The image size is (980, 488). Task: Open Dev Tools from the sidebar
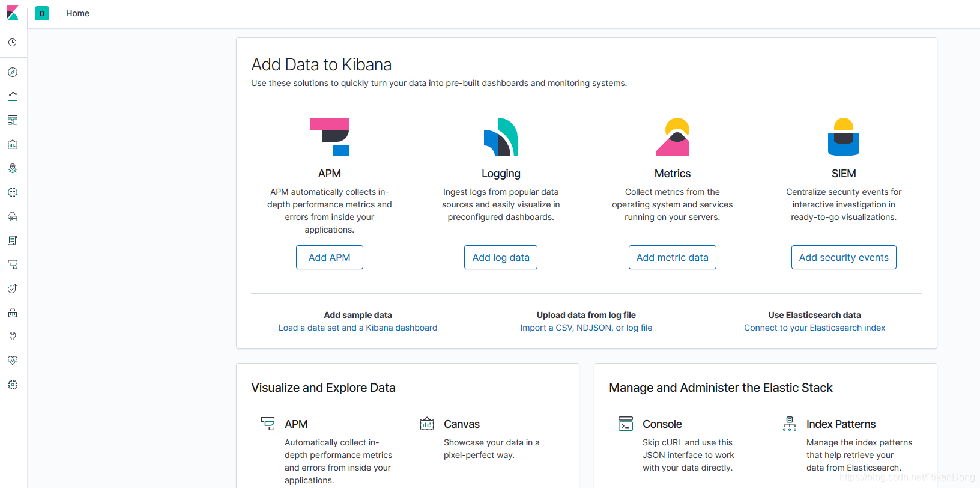point(13,337)
